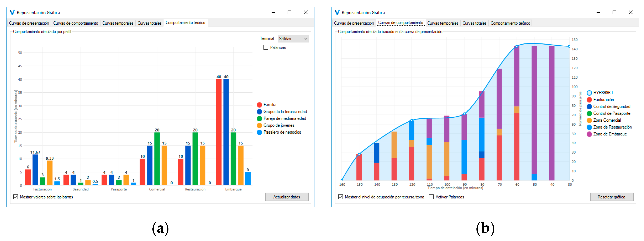Click the Pareja de mediana edad legend circle

pos(259,119)
